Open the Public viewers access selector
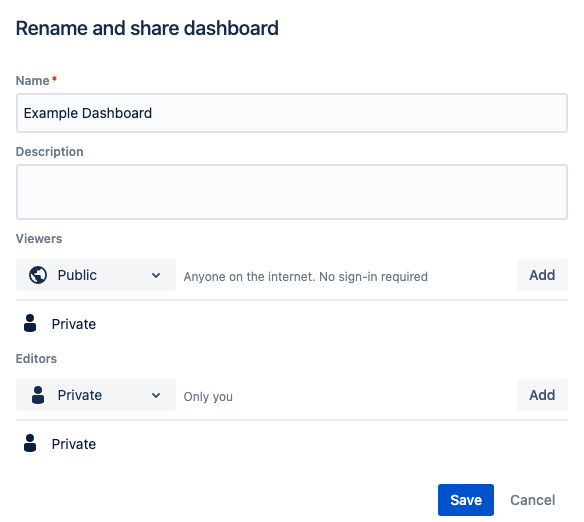This screenshot has width=584, height=522. coord(96,275)
